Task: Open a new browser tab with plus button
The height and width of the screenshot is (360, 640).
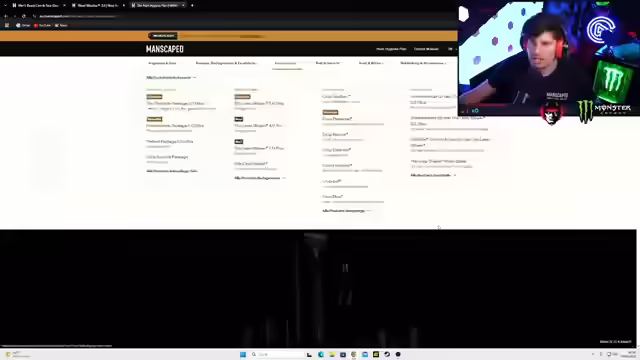Action: (x=192, y=5)
